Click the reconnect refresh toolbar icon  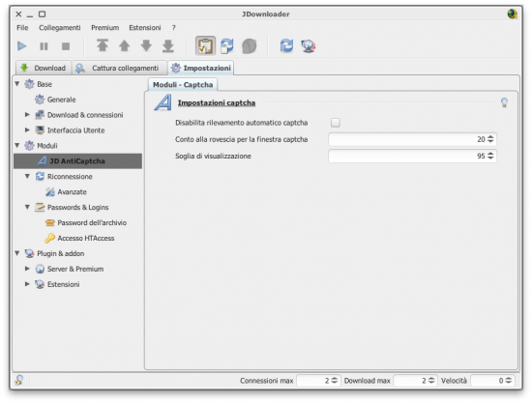coord(286,45)
